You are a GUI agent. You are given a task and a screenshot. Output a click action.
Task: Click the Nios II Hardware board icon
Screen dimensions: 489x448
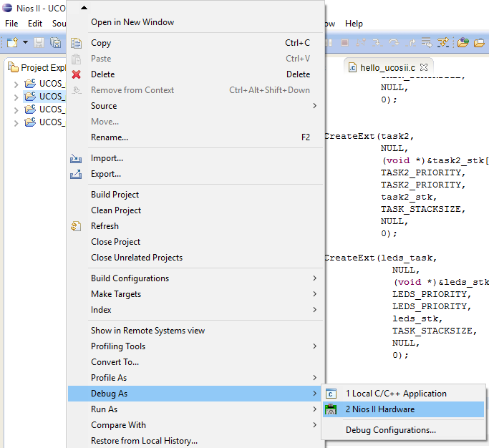tap(331, 409)
